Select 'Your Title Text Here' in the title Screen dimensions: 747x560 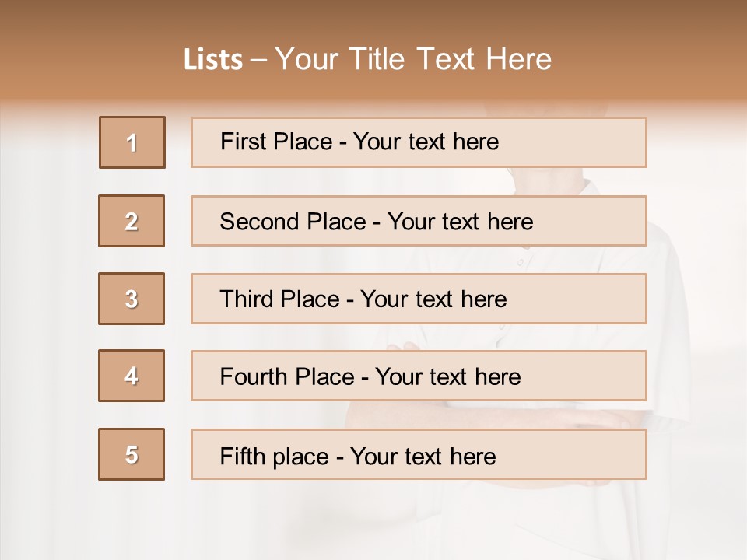point(413,59)
